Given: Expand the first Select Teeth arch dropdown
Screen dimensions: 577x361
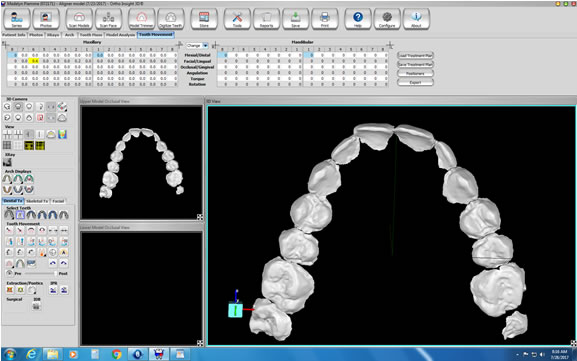Looking at the screenshot, I should click(9, 215).
